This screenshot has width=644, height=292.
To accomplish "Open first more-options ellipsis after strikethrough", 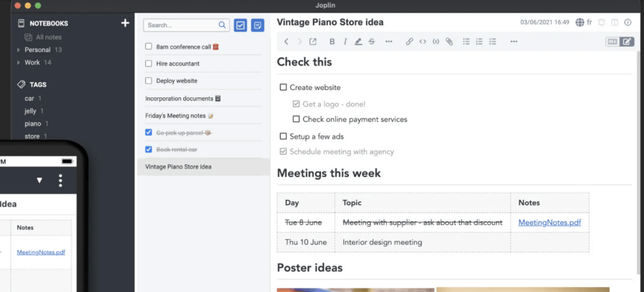I will pos(389,41).
